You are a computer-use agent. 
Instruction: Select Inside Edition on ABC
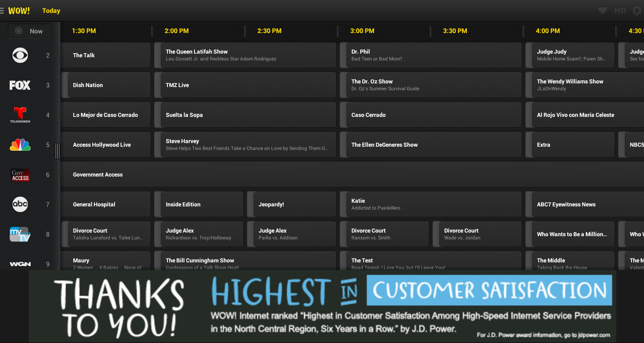pyautogui.click(x=199, y=204)
